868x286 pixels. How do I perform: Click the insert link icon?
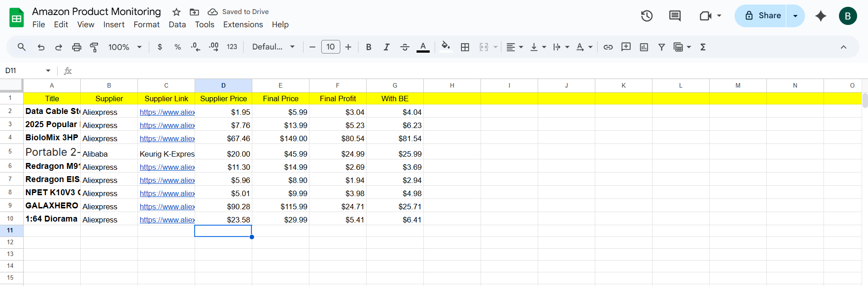(608, 47)
